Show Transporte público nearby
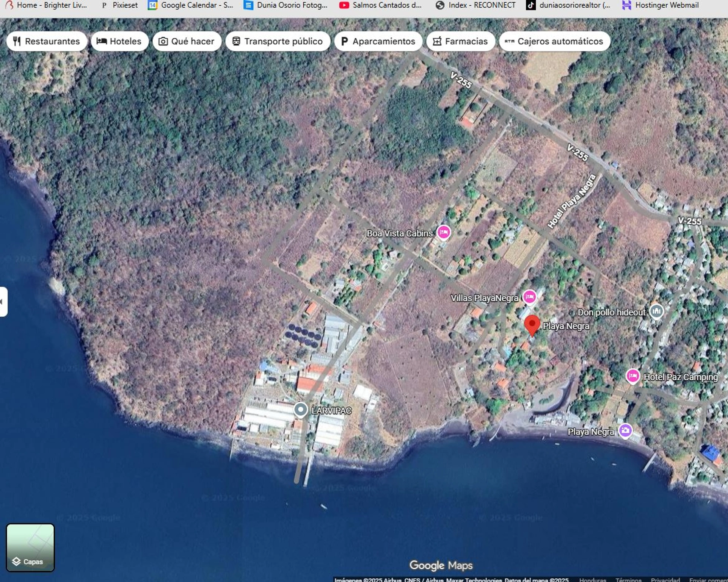Screen dimensions: 728x582 pos(278,41)
